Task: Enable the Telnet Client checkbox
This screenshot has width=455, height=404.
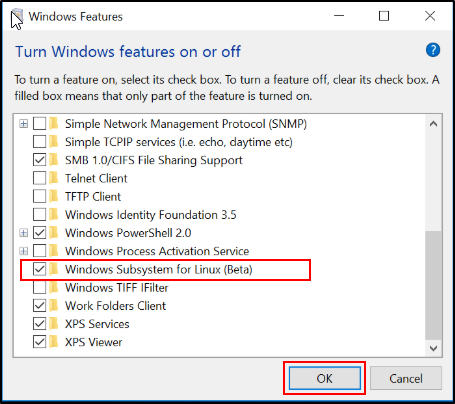Action: tap(39, 178)
